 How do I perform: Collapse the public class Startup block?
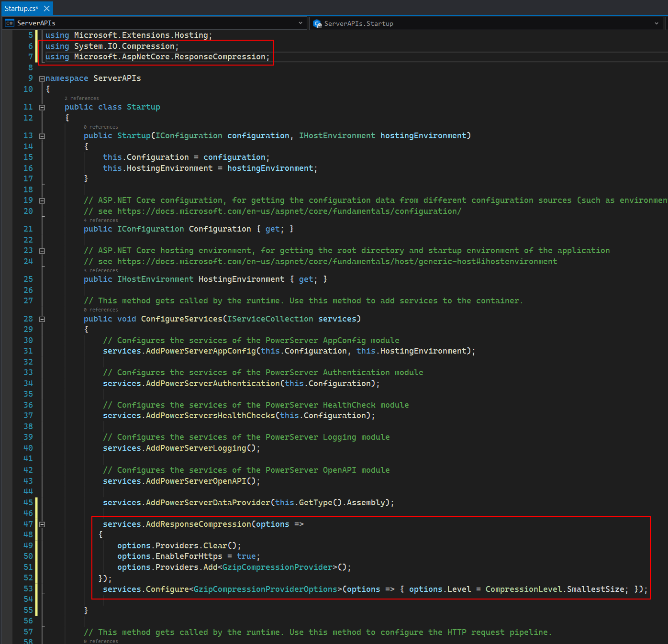point(42,107)
